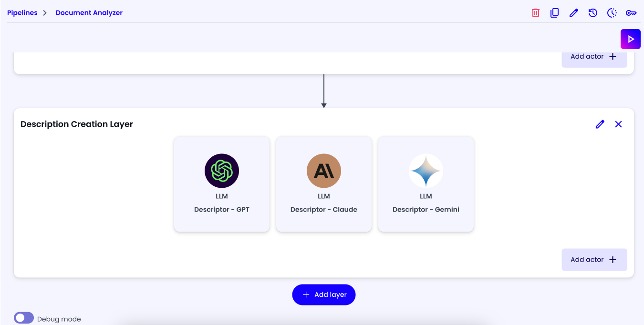Toggle Debug mode switch

pyautogui.click(x=24, y=318)
